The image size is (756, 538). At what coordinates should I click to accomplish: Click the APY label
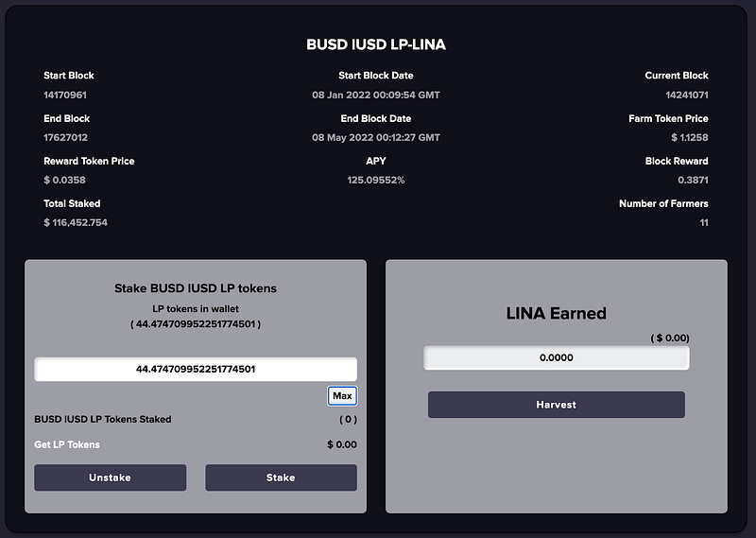click(376, 161)
